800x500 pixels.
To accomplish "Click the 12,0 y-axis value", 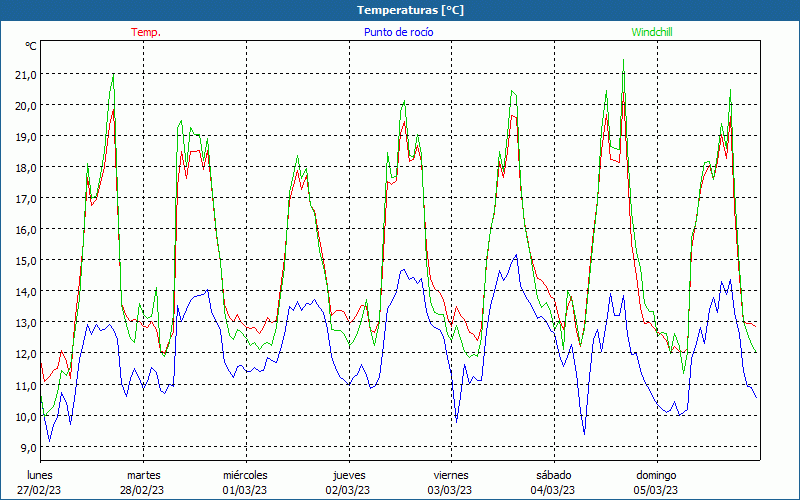I will pos(26,354).
